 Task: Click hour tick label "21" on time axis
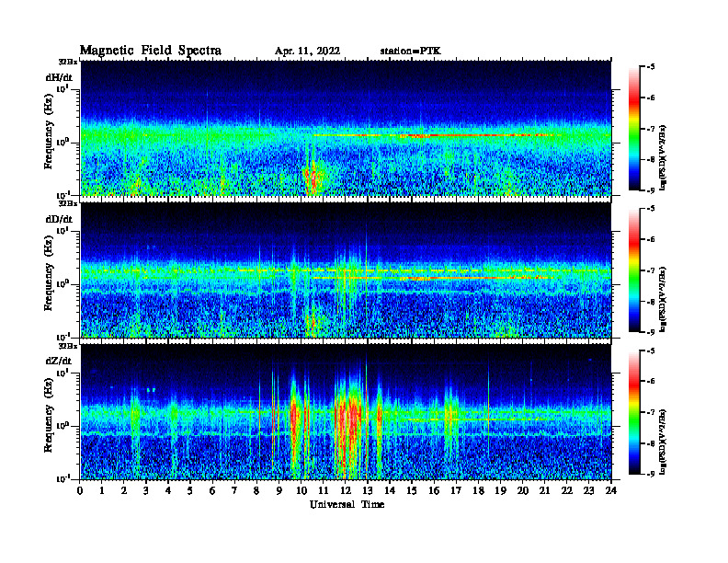pos(544,491)
